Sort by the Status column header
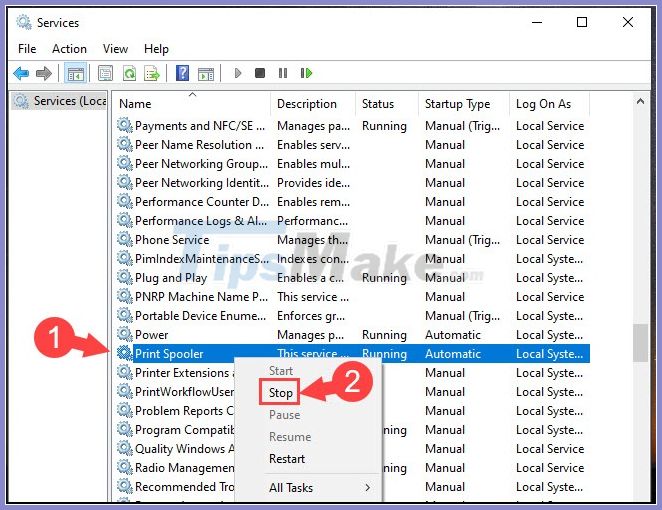Screen dimensions: 662x510 (387, 104)
